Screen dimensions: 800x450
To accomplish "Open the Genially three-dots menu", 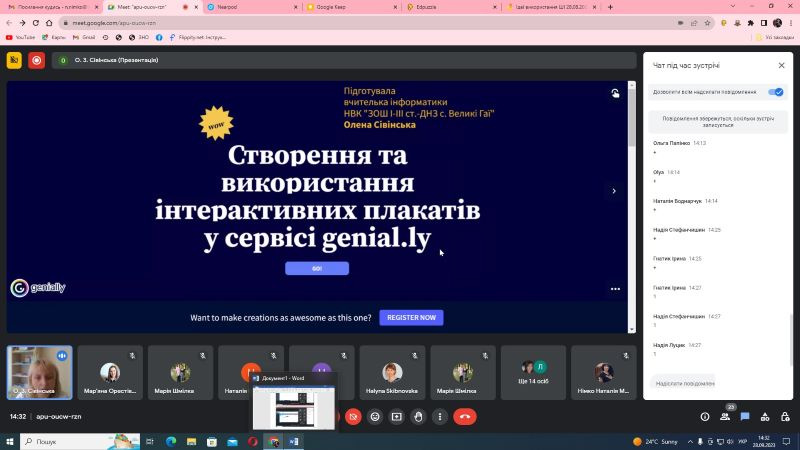I will click(x=615, y=289).
